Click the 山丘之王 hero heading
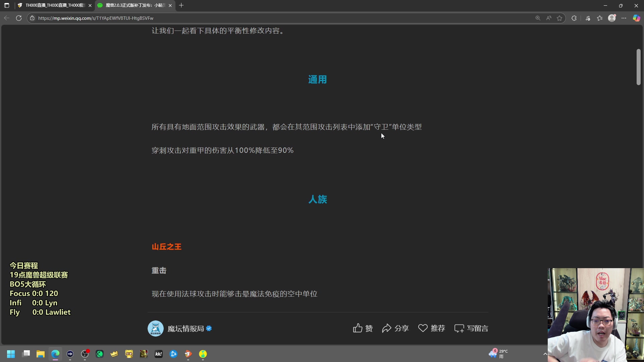The width and height of the screenshot is (644, 362). click(167, 247)
